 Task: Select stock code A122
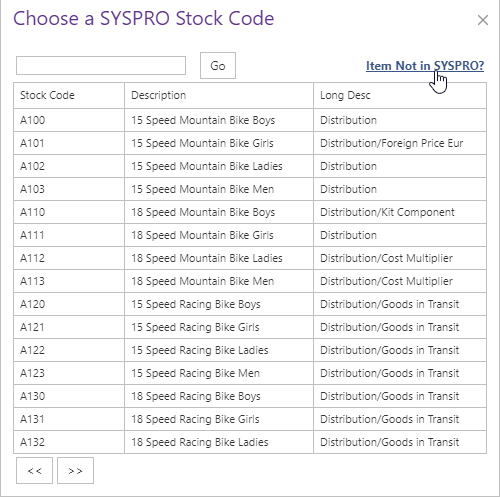[32, 350]
